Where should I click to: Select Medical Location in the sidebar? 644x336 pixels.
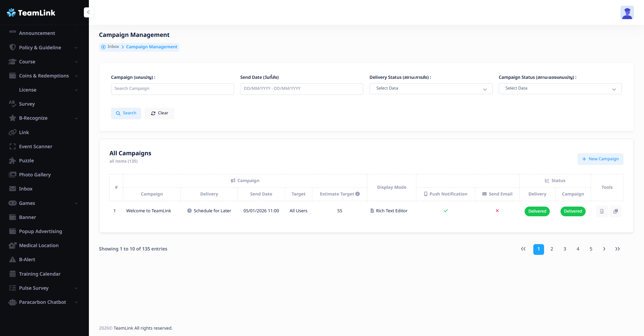click(x=39, y=245)
